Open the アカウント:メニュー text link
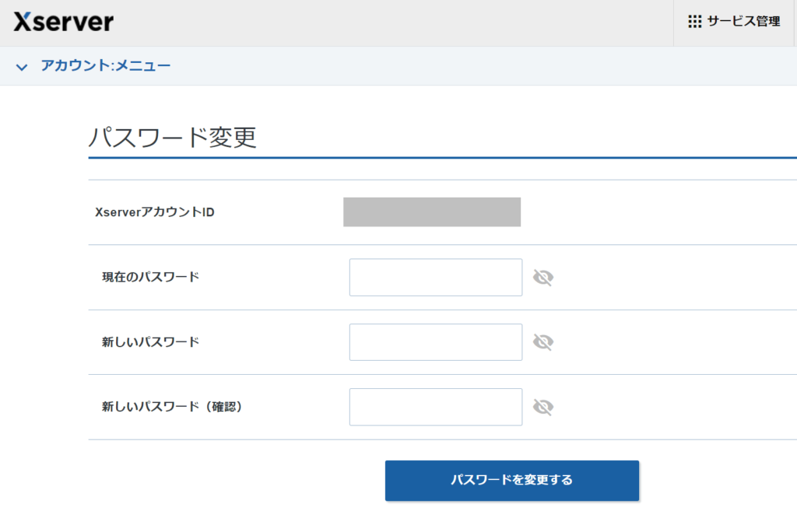 105,66
